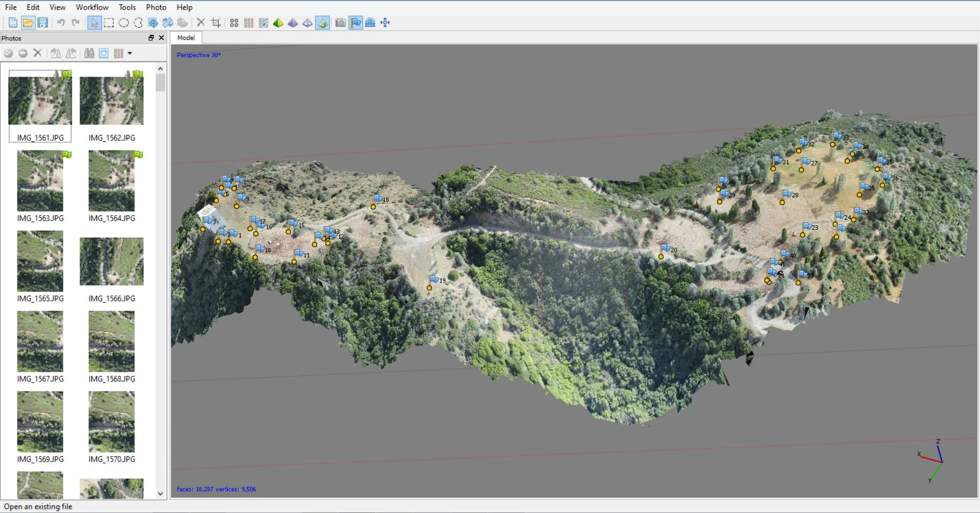Switch to Shaded model view (green pyramid)
The height and width of the screenshot is (513, 980).
[x=278, y=23]
